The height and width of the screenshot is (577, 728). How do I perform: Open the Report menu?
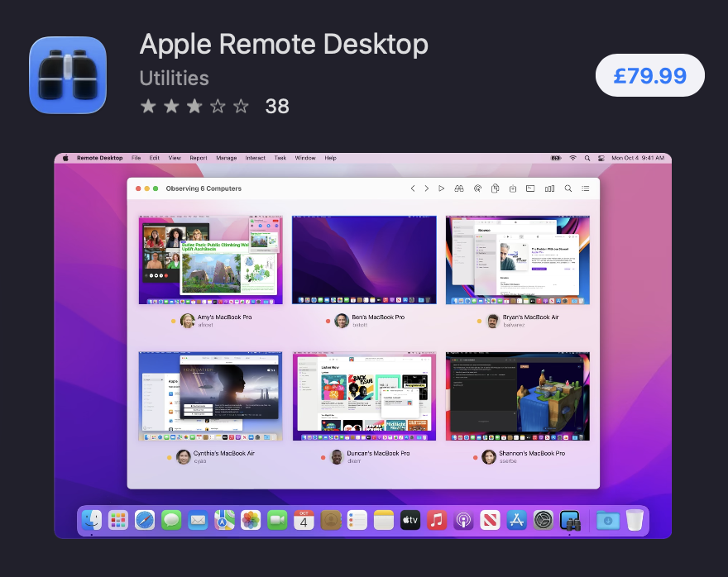coord(199,158)
